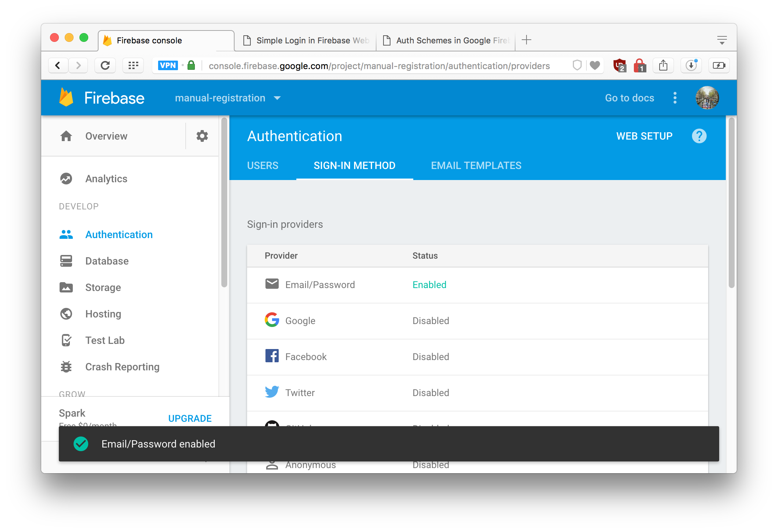
Task: Open project settings gear icon
Action: point(202,136)
